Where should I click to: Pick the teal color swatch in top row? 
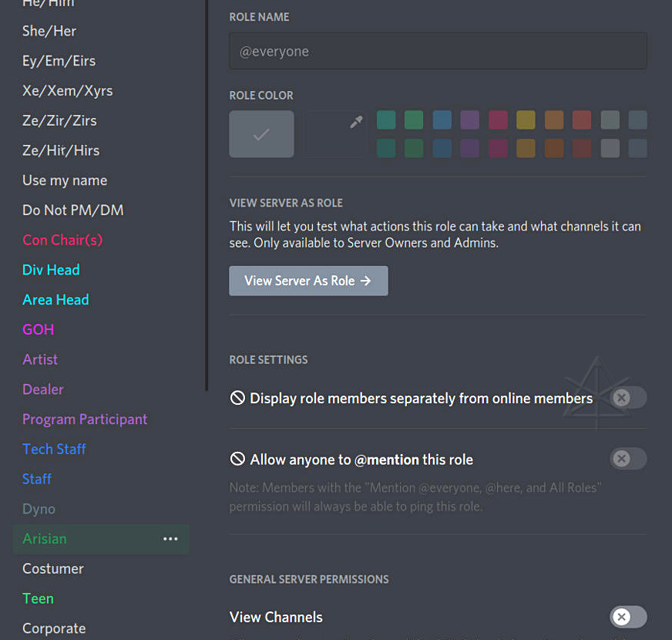[x=386, y=120]
